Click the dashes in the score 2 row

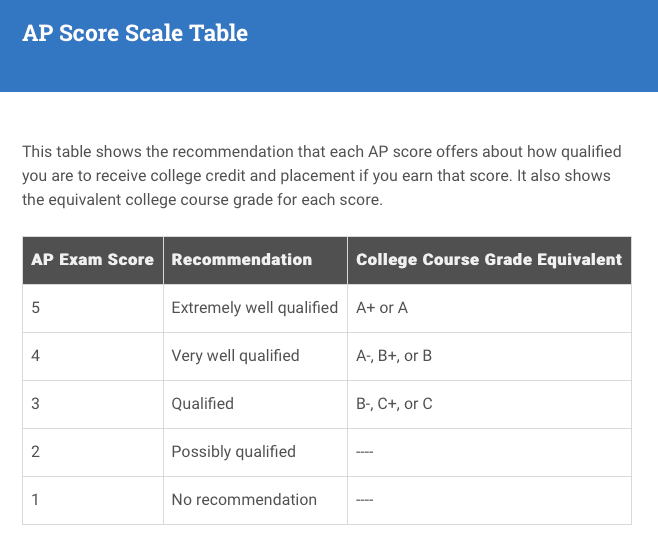(364, 452)
